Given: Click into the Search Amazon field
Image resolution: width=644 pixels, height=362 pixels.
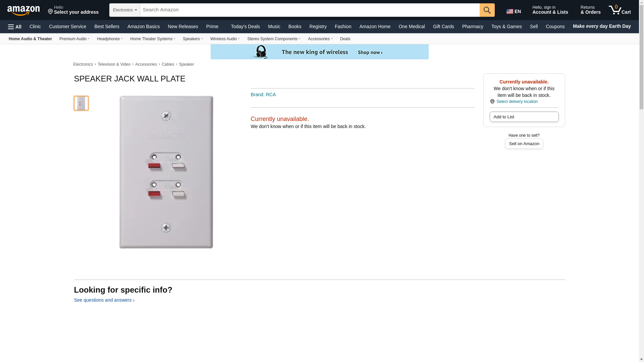Looking at the screenshot, I should [310, 10].
